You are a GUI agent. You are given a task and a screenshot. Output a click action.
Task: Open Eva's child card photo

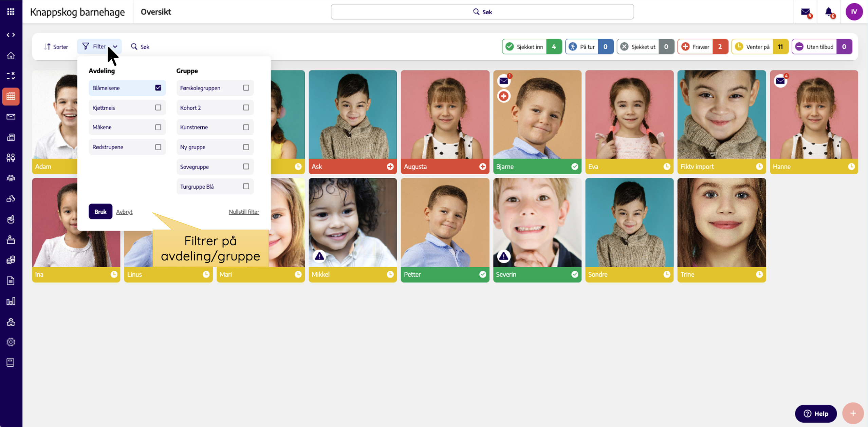point(629,115)
